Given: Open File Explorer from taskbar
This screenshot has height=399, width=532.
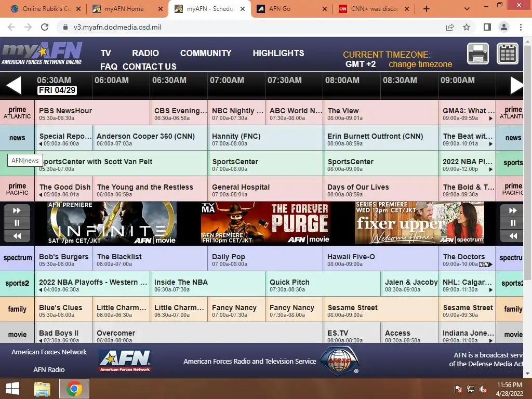Looking at the screenshot, I should point(42,389).
